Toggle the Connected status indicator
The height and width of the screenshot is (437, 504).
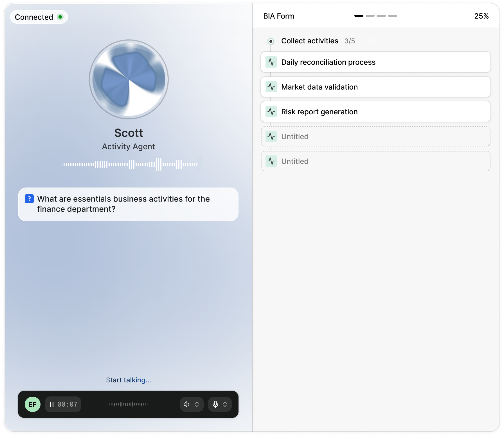click(x=60, y=17)
